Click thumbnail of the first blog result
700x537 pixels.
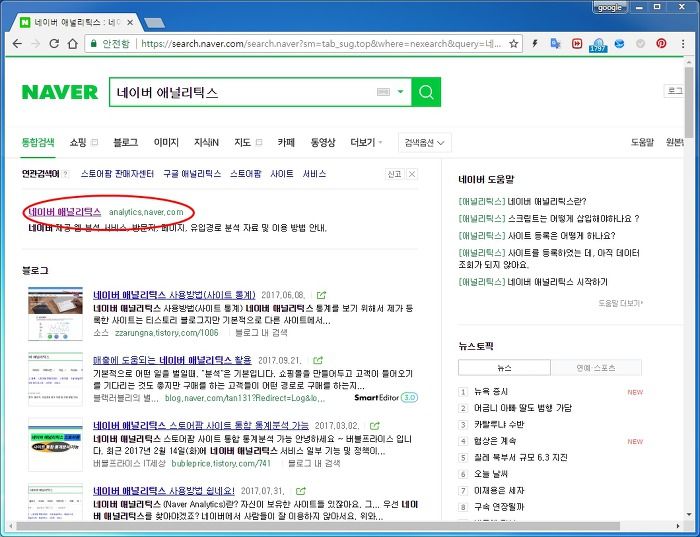(55, 314)
